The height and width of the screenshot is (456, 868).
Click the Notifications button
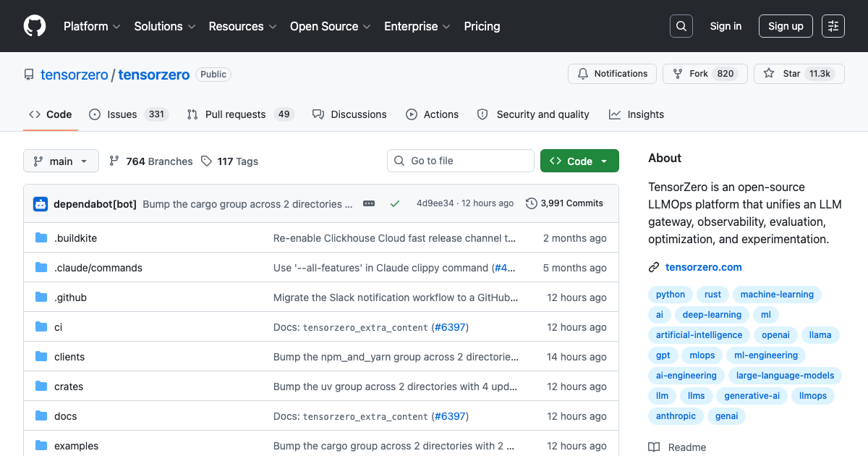tap(612, 74)
